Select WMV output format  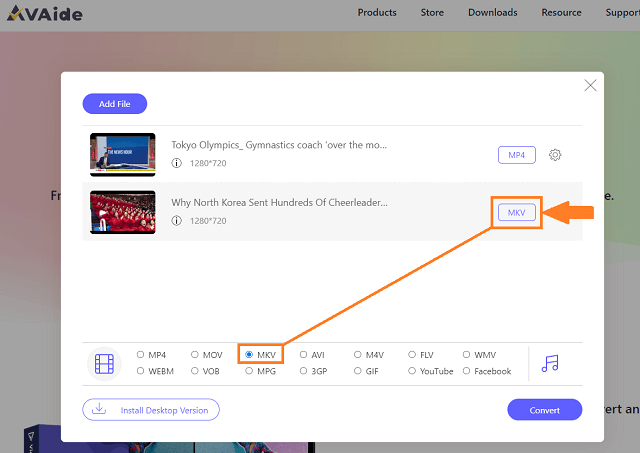pyautogui.click(x=466, y=354)
